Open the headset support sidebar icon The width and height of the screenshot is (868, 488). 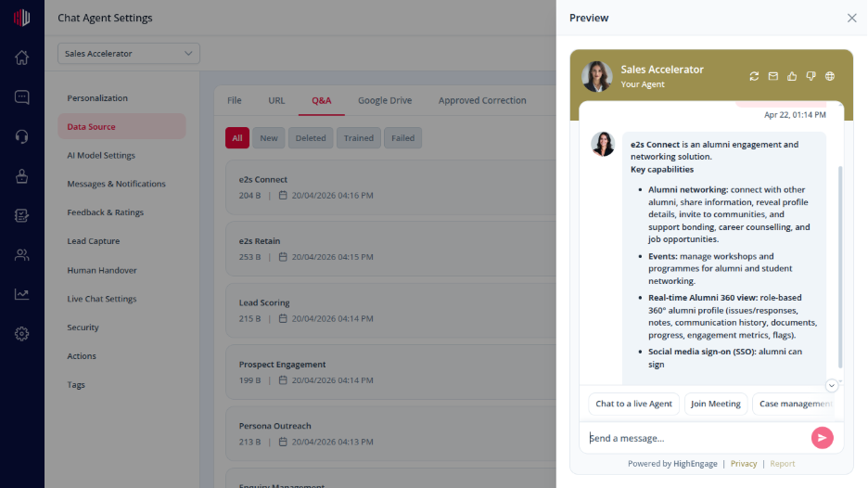tap(21, 136)
